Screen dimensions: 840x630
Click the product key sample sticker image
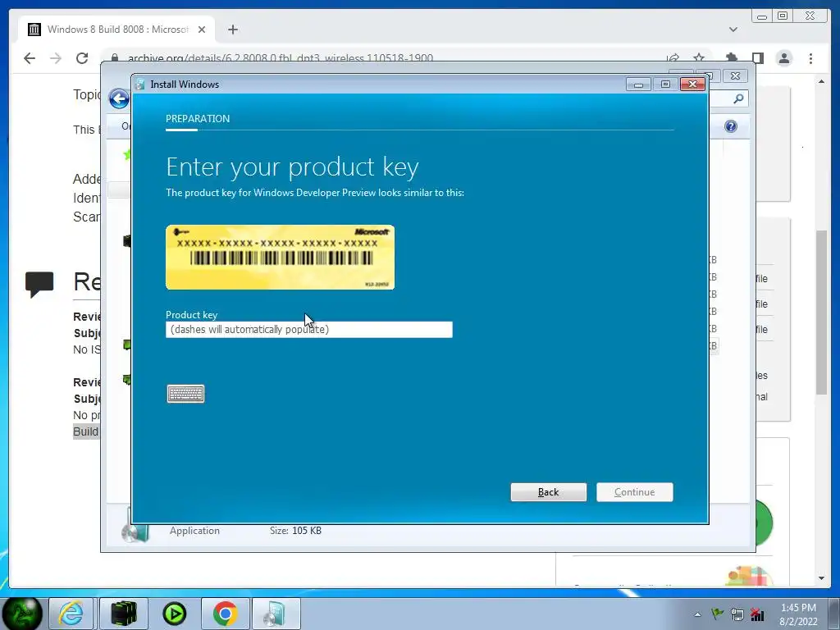[281, 257]
